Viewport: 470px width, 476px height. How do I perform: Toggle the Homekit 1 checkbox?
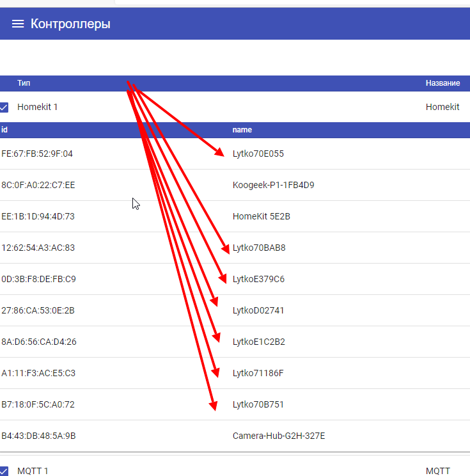point(4,107)
